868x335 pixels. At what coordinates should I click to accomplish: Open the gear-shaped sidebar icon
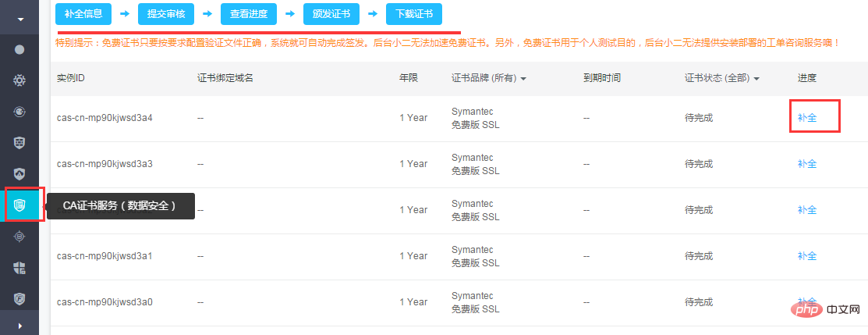pos(19,80)
